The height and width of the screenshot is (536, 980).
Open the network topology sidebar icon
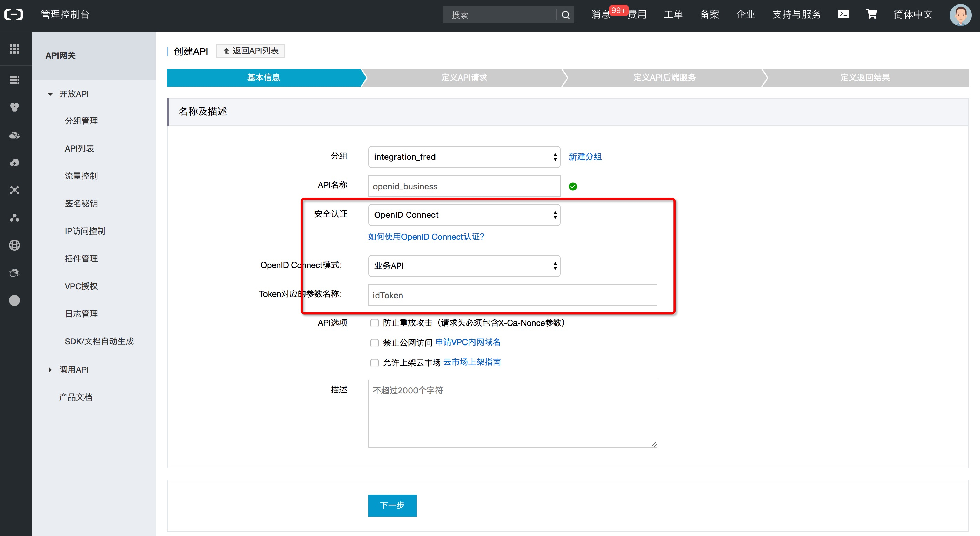[14, 190]
